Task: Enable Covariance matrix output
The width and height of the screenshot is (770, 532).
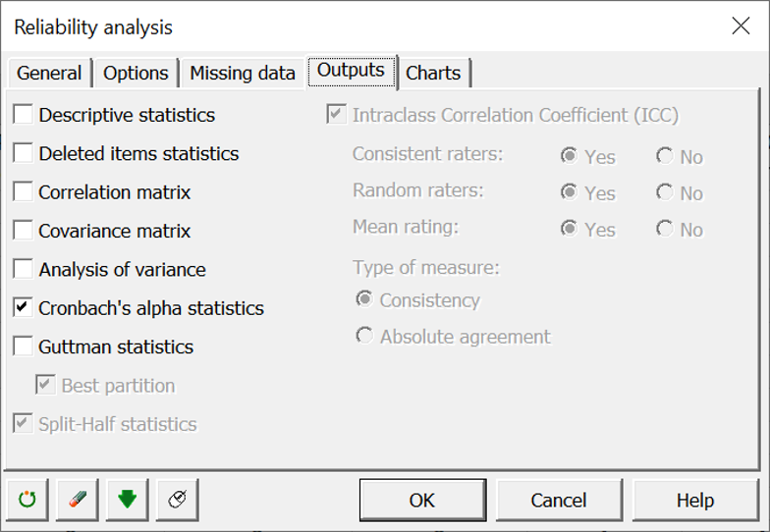Action: [24, 231]
